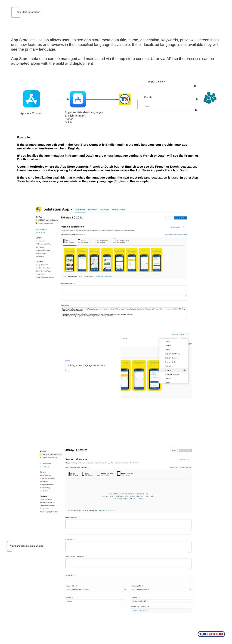Click help icon next to Marketing URL
This screenshot has width=232, height=644.
tap(143, 586)
